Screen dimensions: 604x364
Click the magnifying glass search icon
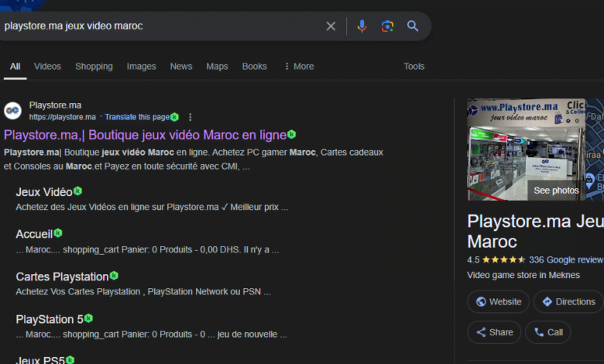[413, 26]
